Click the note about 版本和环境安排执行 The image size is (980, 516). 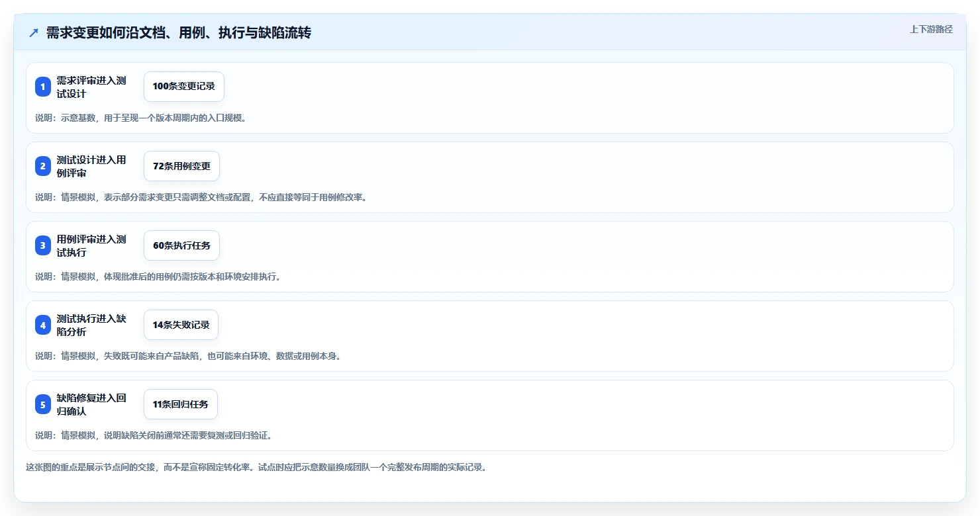coord(158,277)
